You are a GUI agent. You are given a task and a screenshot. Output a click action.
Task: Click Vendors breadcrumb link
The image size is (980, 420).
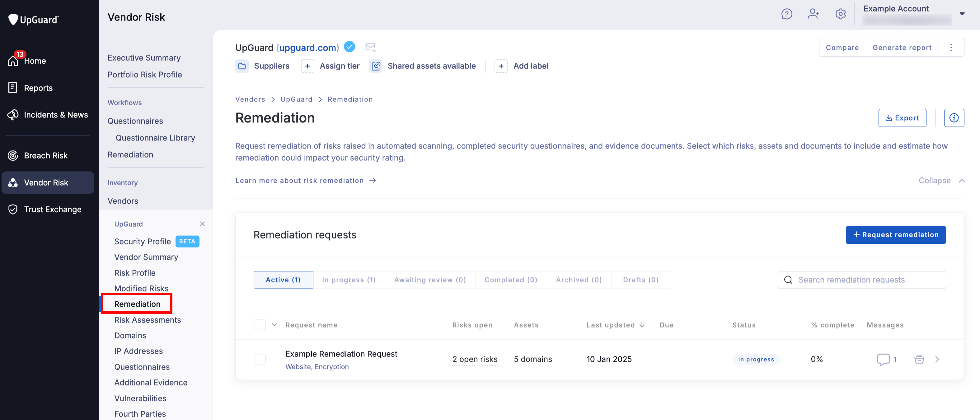click(250, 99)
